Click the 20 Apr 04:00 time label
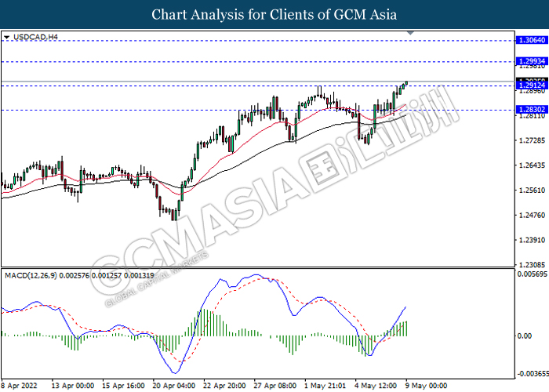This screenshot has width=549, height=392. 173,386
